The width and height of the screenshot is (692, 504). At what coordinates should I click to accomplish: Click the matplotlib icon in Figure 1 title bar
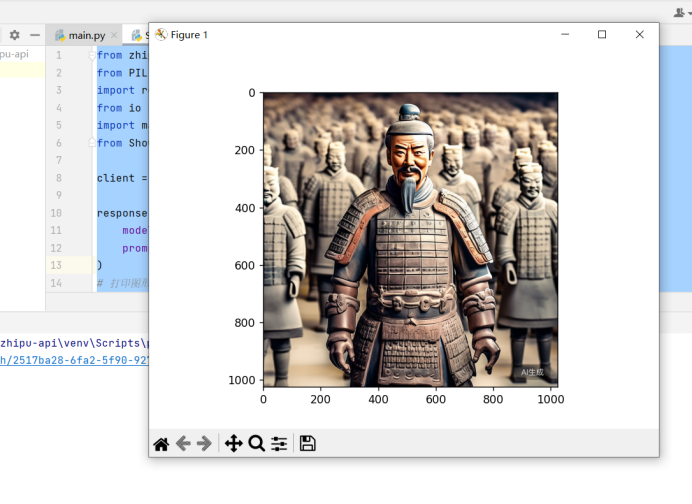(161, 34)
